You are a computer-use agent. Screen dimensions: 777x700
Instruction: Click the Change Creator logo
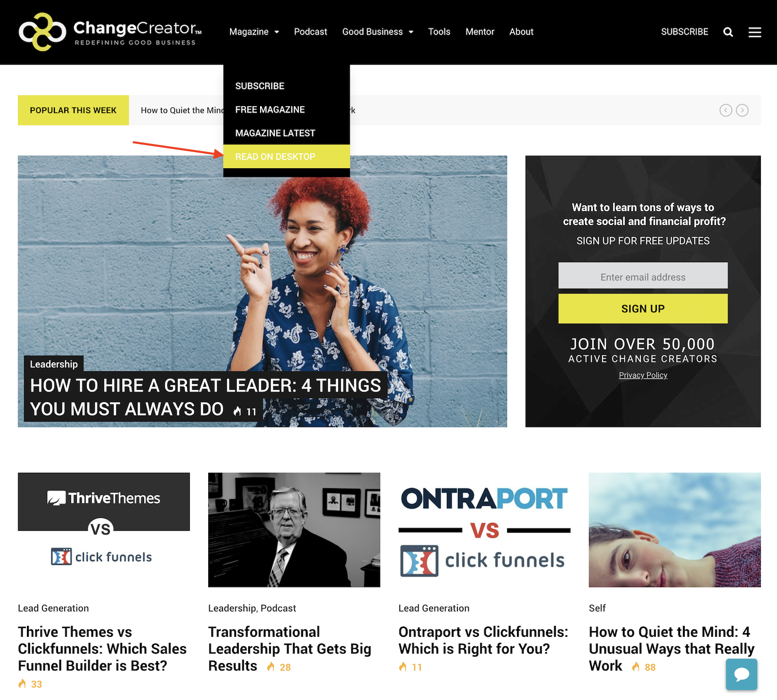click(x=110, y=32)
